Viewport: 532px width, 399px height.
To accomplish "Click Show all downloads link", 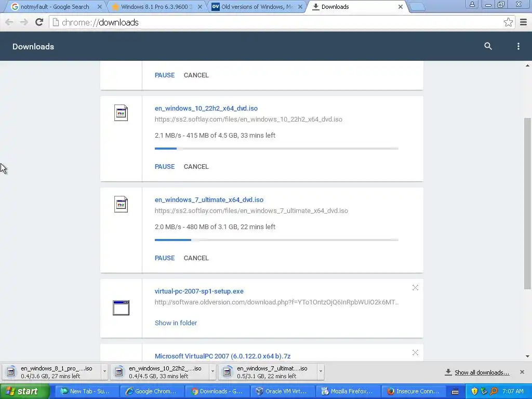I will [x=482, y=373].
